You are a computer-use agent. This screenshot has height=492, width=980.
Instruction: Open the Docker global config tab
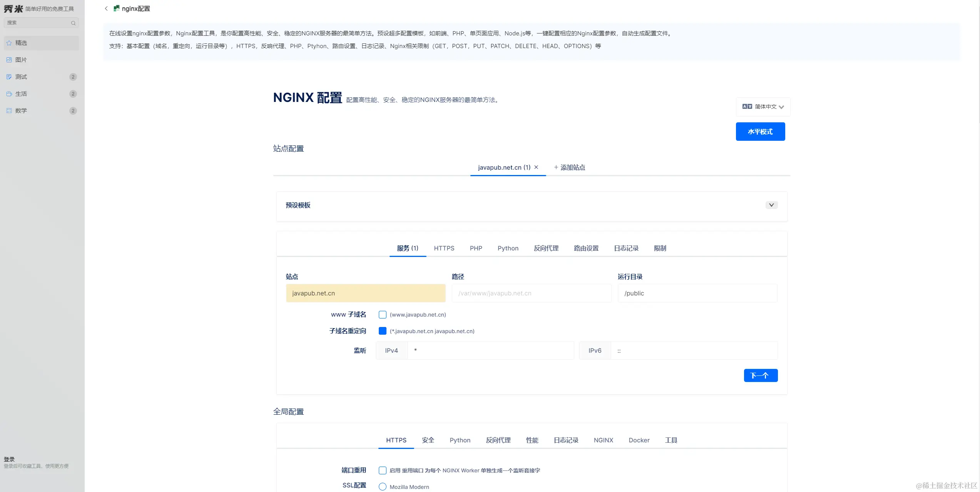[639, 440]
